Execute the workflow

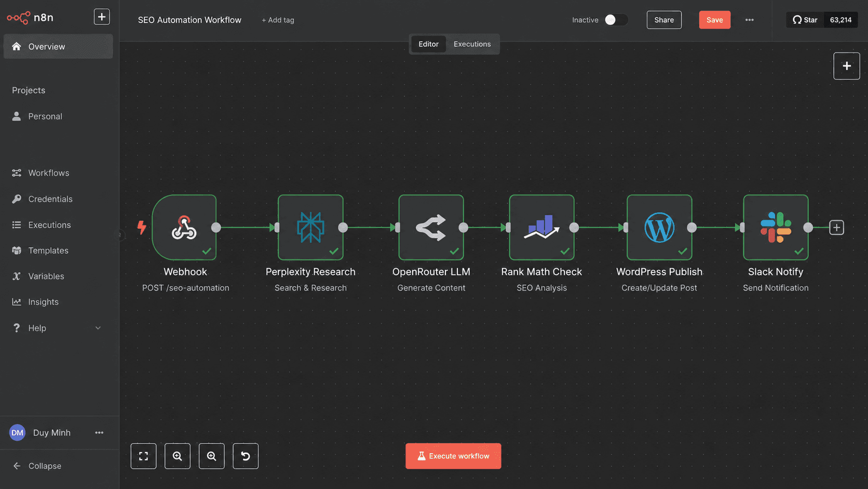pyautogui.click(x=453, y=456)
